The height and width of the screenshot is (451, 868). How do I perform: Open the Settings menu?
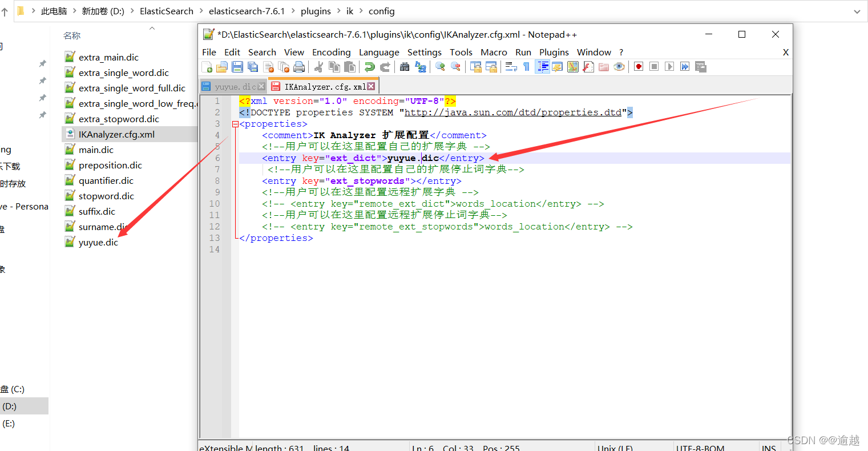(x=425, y=52)
